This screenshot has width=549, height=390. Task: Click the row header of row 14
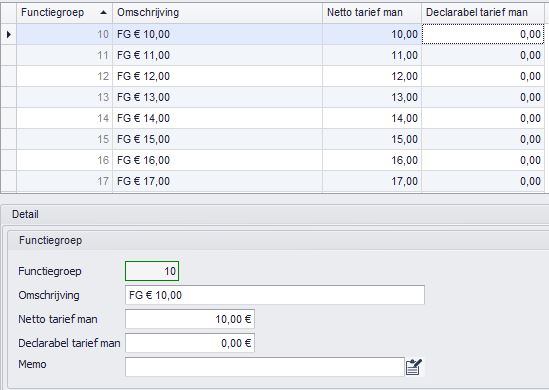(9, 118)
